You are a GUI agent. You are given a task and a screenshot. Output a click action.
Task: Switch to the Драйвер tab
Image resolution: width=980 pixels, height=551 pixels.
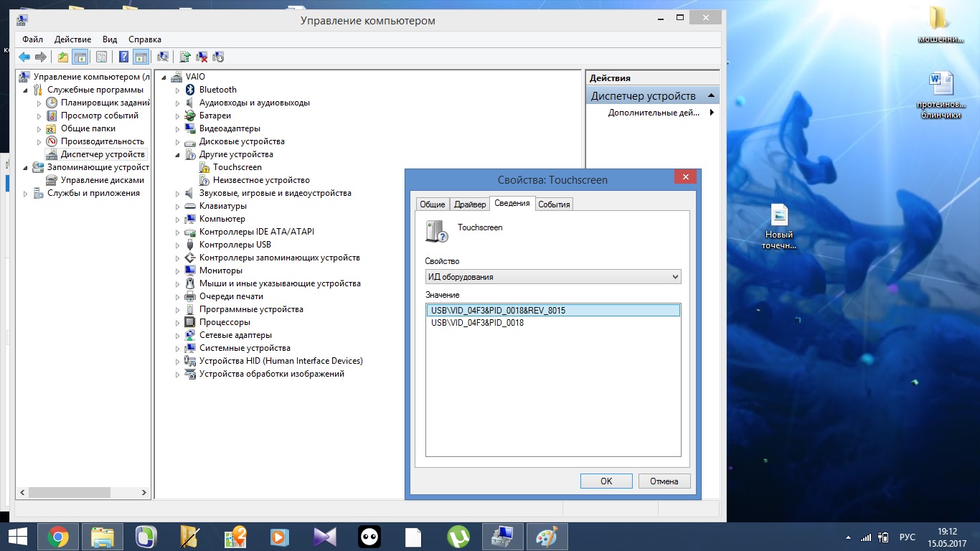[470, 204]
